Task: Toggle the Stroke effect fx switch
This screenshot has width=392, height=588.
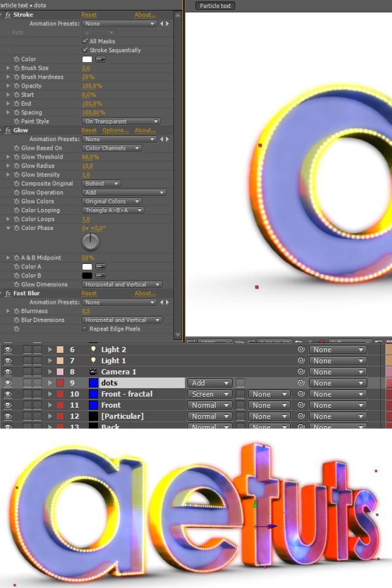Action: [x=8, y=15]
